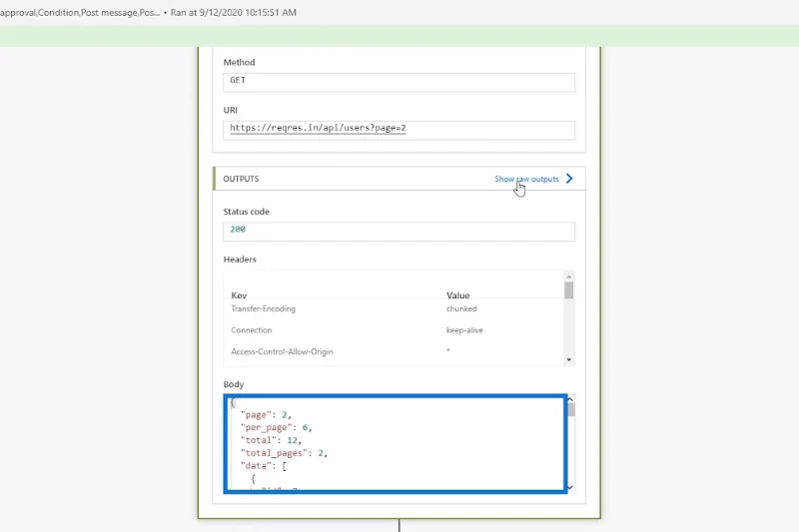
Task: Click the Method field showing GET
Action: coord(399,83)
